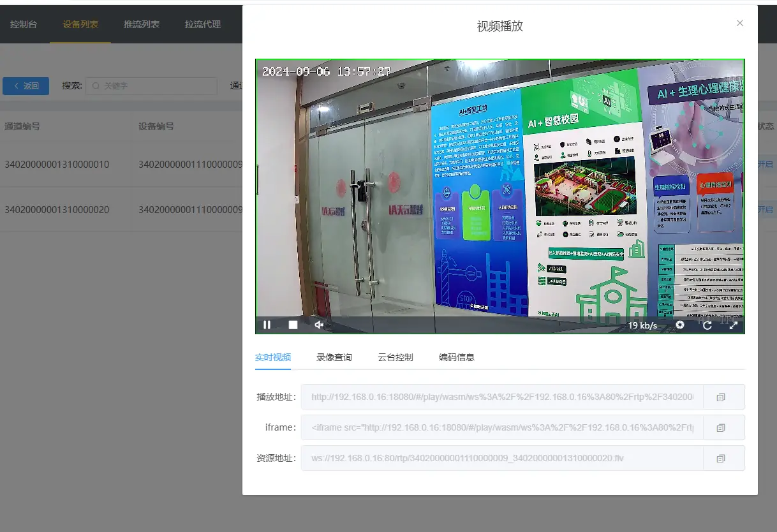Mute the video player audio

[x=319, y=325]
